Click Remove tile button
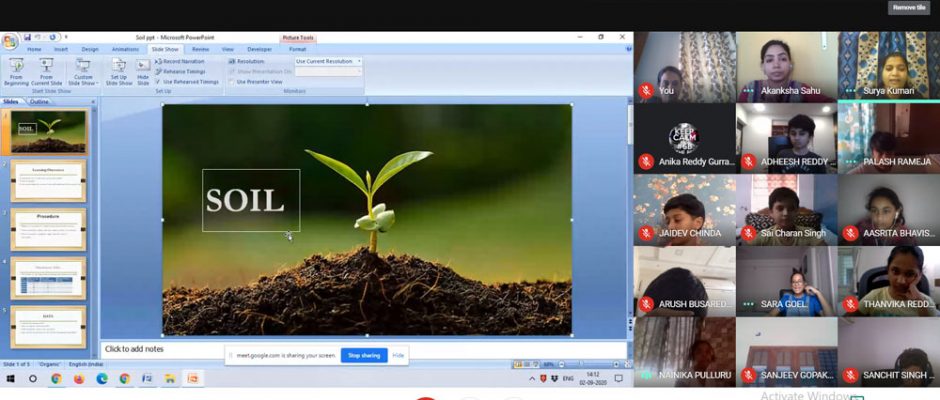The height and width of the screenshot is (400, 940). [x=909, y=8]
